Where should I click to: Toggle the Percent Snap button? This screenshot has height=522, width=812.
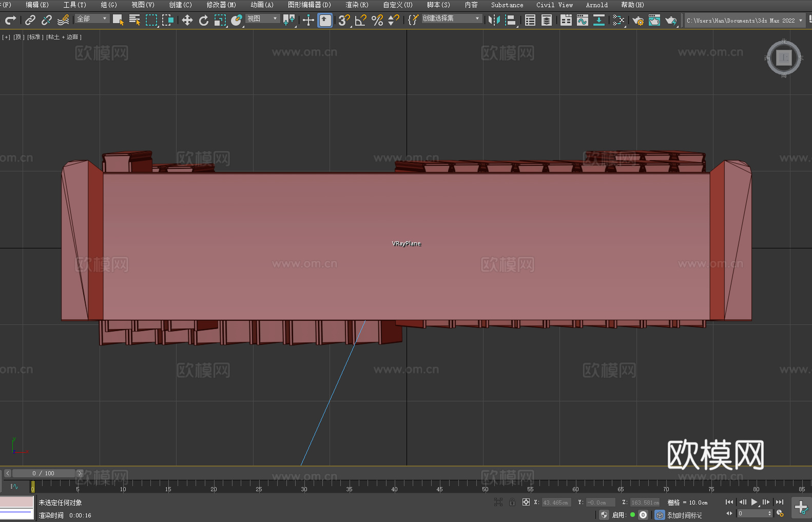[x=377, y=20]
